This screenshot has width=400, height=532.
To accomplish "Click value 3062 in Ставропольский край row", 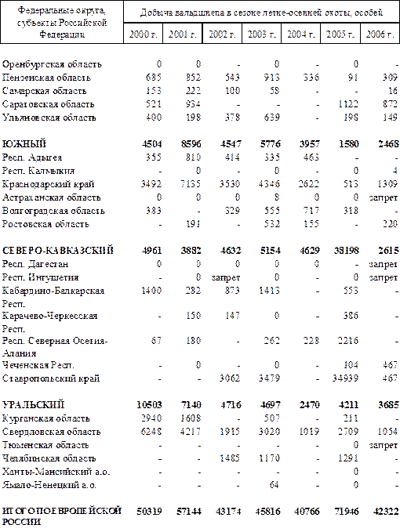I will point(230,378).
